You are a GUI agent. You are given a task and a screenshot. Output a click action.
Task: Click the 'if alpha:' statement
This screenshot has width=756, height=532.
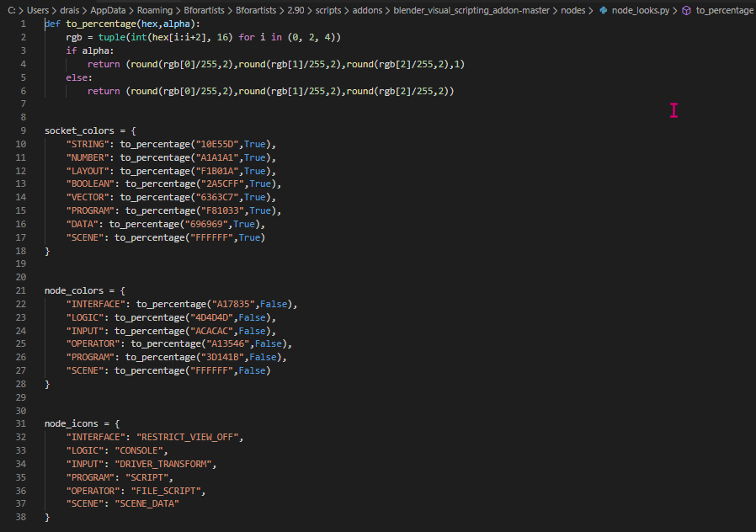(x=90, y=51)
